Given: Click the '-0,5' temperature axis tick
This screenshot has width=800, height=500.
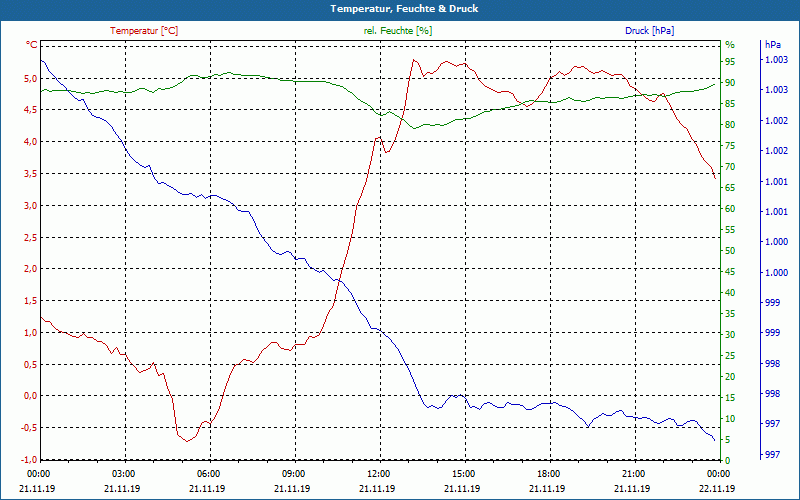Looking at the screenshot, I should tap(30, 428).
